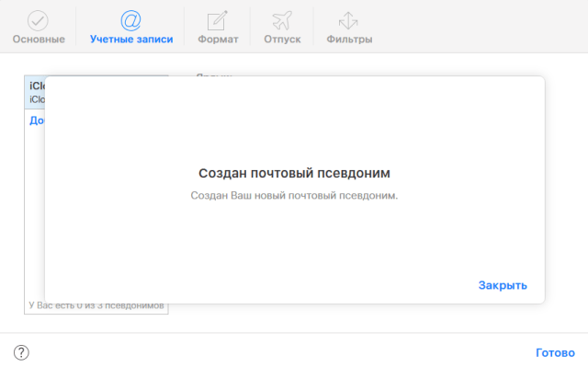Switch to the Учетные записи tab label
Screen dimensions: 588x367
131,39
